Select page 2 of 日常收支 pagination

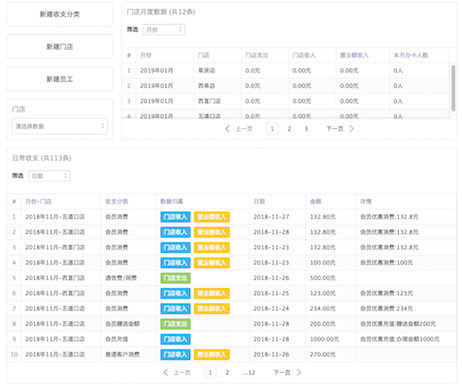(x=227, y=372)
